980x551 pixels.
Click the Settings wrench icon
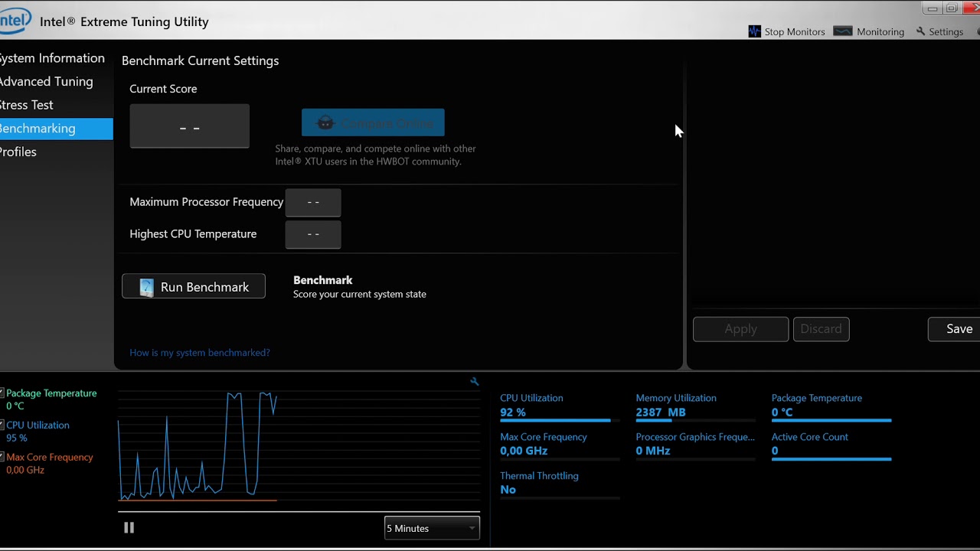pyautogui.click(x=920, y=31)
